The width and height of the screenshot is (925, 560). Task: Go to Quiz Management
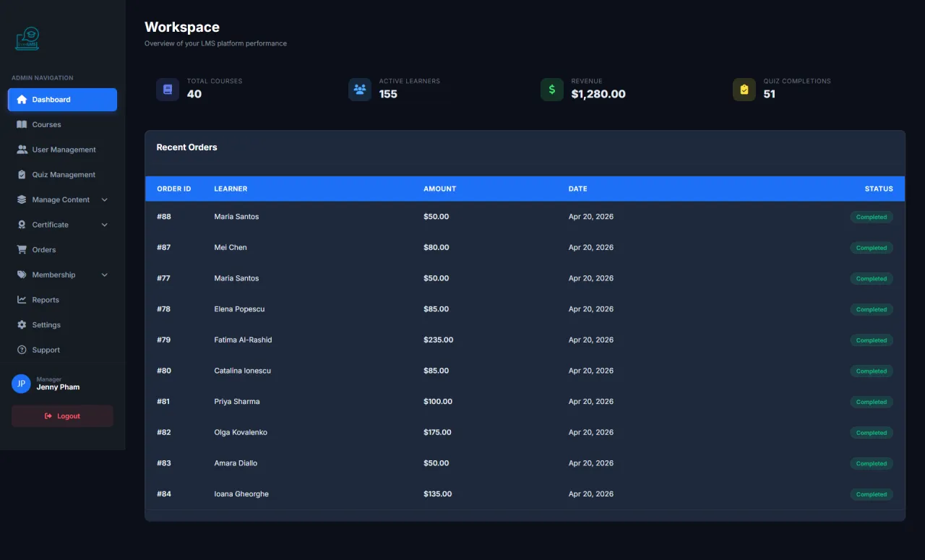[x=62, y=175]
